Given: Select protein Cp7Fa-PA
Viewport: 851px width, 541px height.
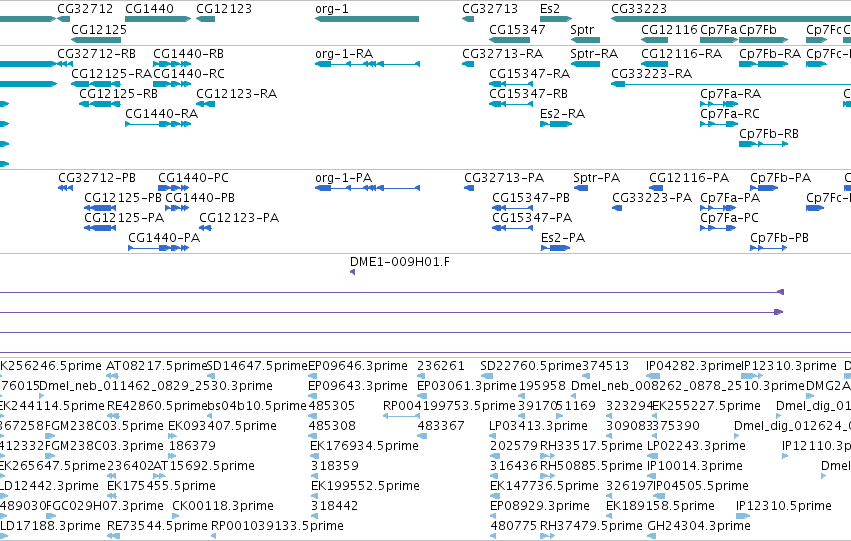Looking at the screenshot, I should click(x=730, y=198).
